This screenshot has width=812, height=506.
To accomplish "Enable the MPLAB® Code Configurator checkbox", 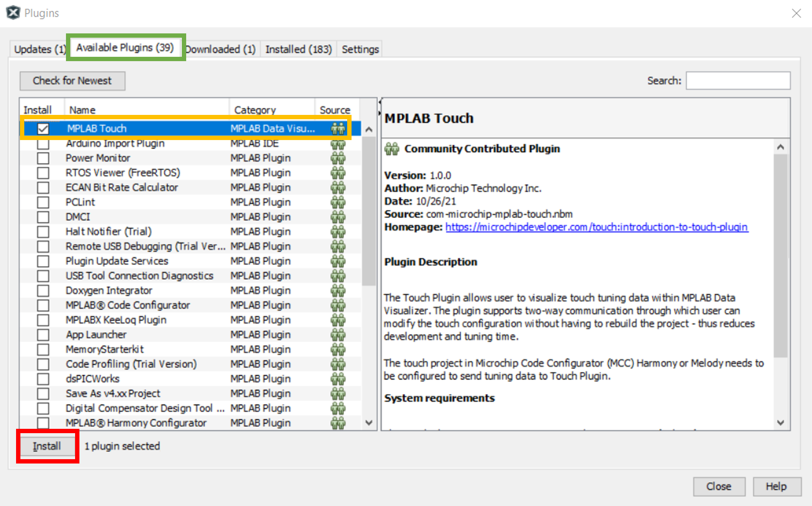I will pyautogui.click(x=43, y=306).
